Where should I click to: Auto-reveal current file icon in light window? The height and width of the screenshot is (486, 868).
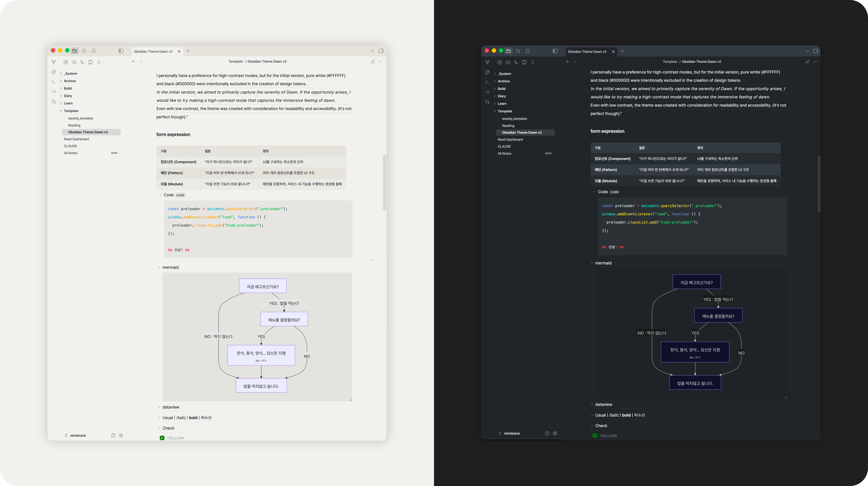click(x=90, y=62)
